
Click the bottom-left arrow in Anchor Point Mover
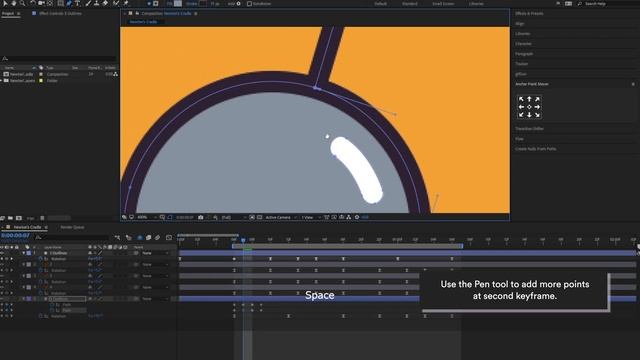(x=521, y=115)
